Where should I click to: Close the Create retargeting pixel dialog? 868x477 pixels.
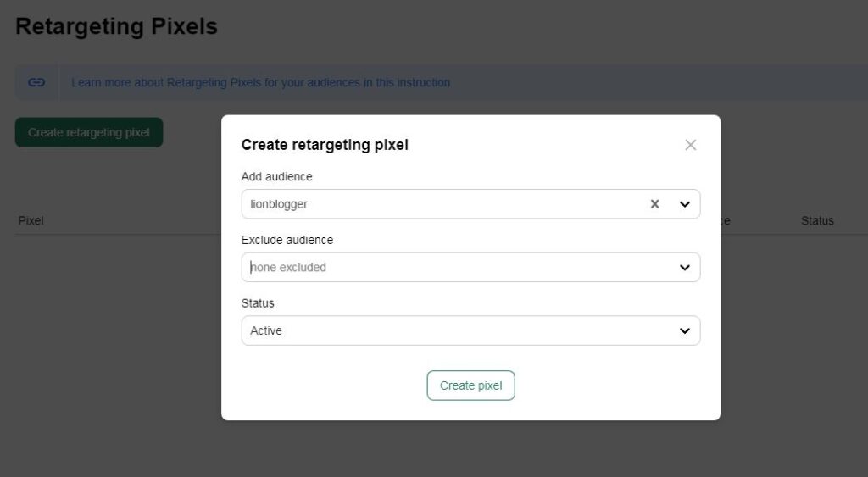click(690, 145)
